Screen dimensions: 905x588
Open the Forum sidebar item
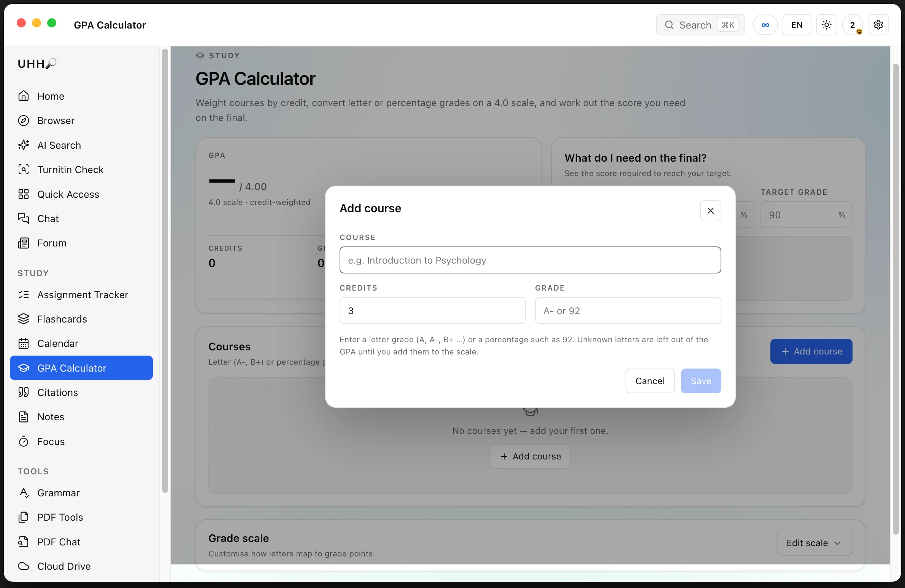coord(81,243)
